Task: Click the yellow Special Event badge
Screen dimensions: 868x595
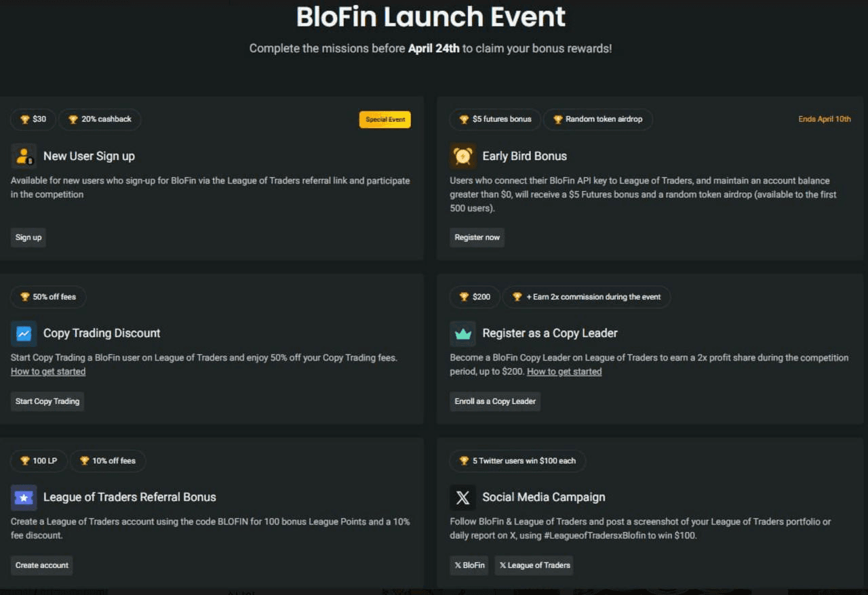Action: coord(385,119)
